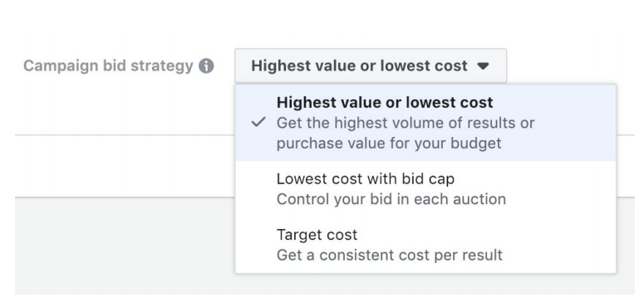Click the checkmark next to Highest value option
Image resolution: width=644 pixels, height=307 pixels.
point(258,122)
